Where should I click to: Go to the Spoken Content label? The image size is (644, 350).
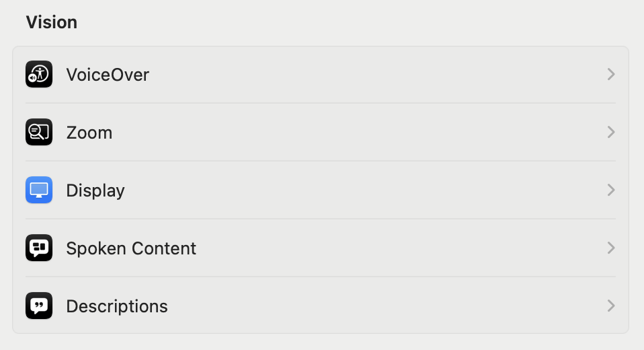131,248
